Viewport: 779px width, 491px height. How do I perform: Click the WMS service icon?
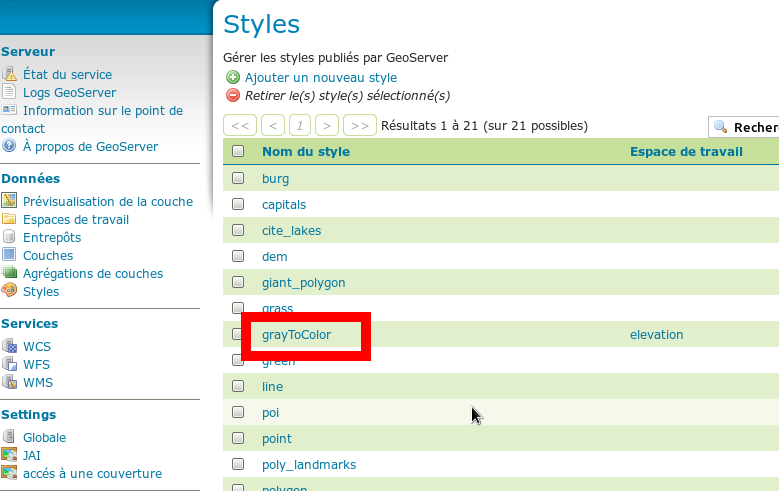click(9, 382)
